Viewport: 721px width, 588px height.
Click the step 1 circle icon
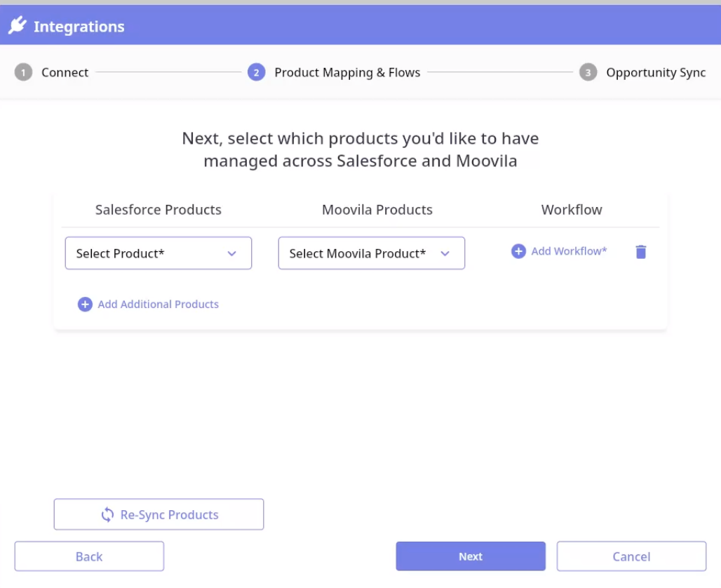(x=23, y=72)
